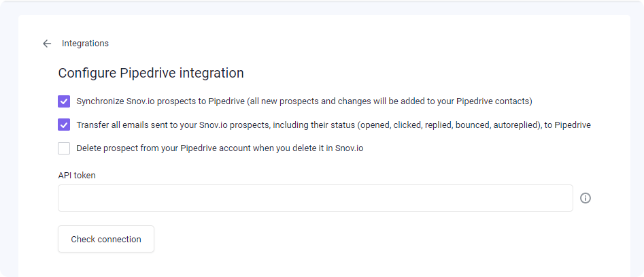Click the purple checkmark beside email transfer

[64, 125]
